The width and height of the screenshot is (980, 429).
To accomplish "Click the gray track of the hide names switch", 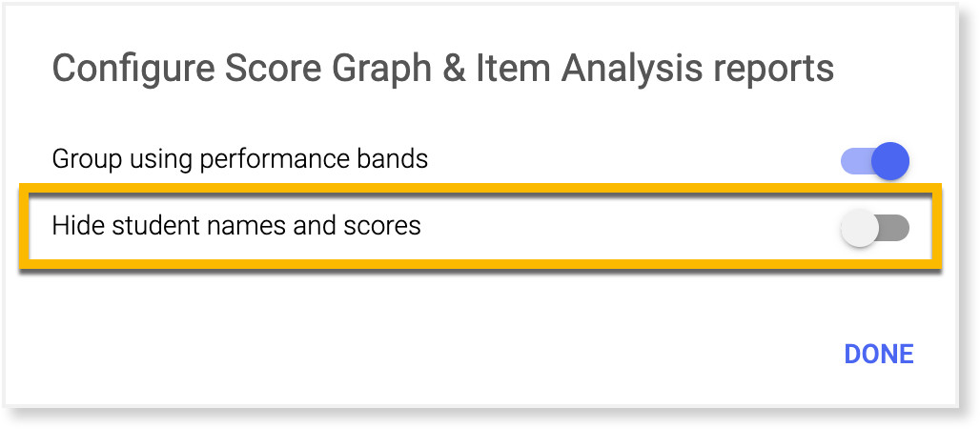I will (x=894, y=229).
